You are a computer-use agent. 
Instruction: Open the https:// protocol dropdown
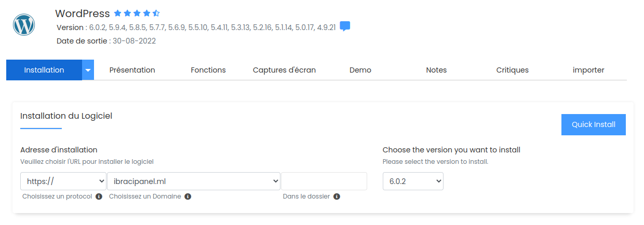63,181
